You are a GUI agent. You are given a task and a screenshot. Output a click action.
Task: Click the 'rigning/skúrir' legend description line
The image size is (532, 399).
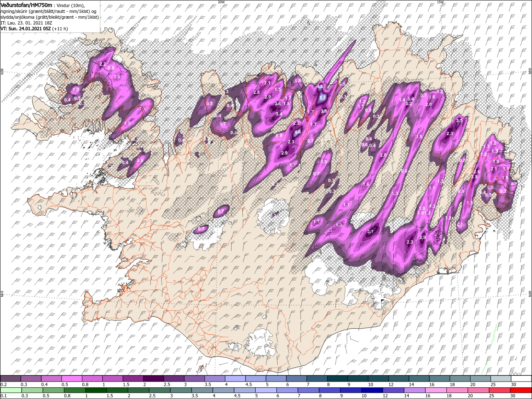tap(49, 11)
